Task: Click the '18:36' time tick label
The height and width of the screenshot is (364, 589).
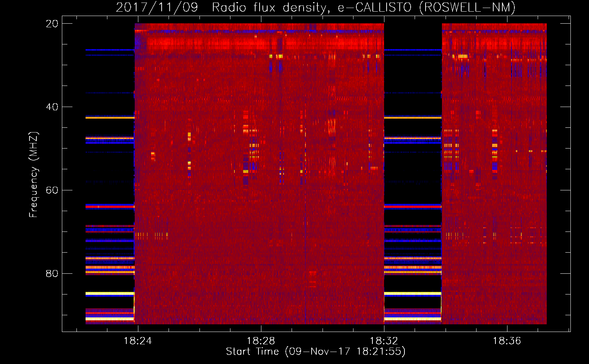Action: click(x=507, y=341)
